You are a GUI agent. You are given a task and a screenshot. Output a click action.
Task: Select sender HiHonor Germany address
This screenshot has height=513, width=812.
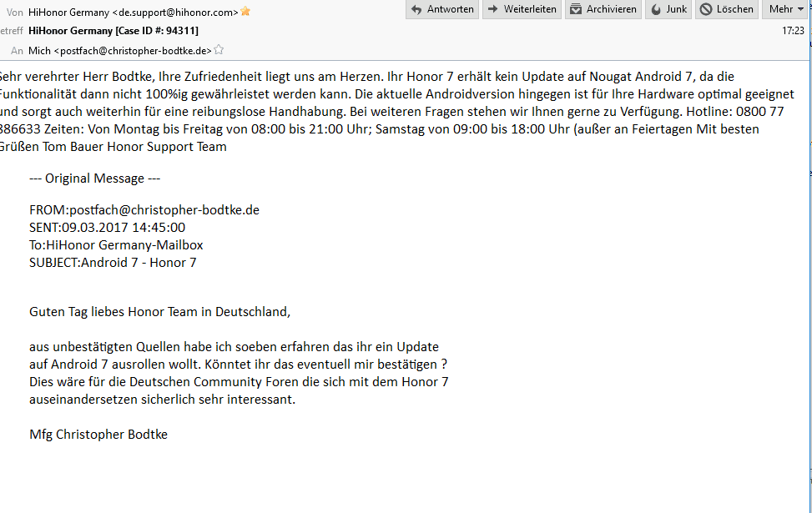click(x=133, y=12)
